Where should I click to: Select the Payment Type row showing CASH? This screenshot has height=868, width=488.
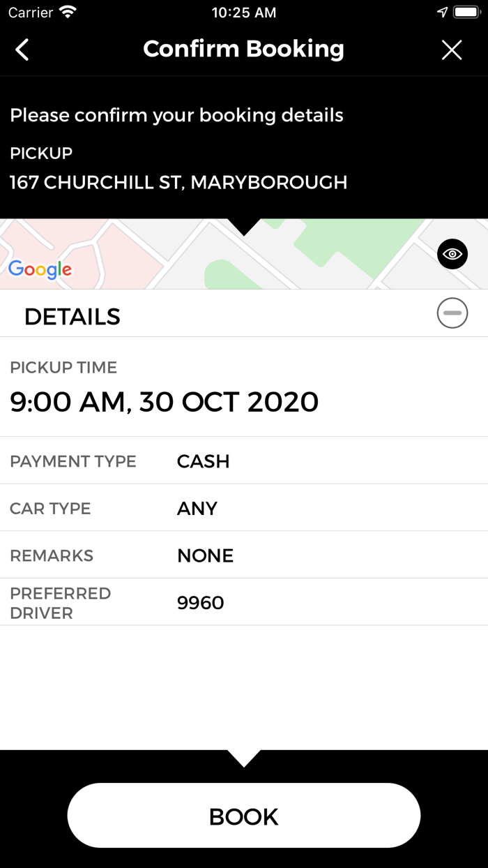point(244,461)
